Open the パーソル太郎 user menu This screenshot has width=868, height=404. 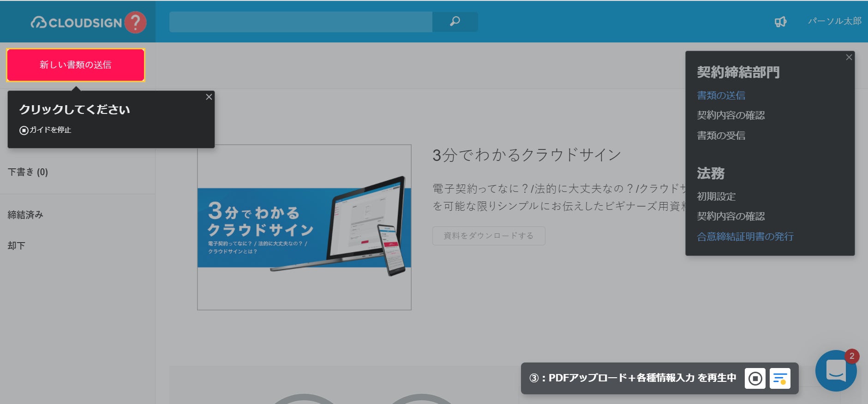(x=834, y=21)
